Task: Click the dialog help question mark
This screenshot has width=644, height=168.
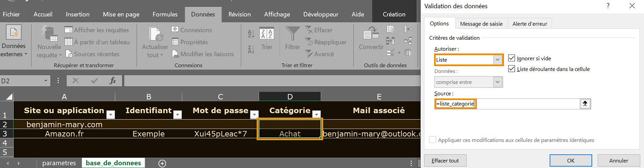Action: click(x=608, y=5)
